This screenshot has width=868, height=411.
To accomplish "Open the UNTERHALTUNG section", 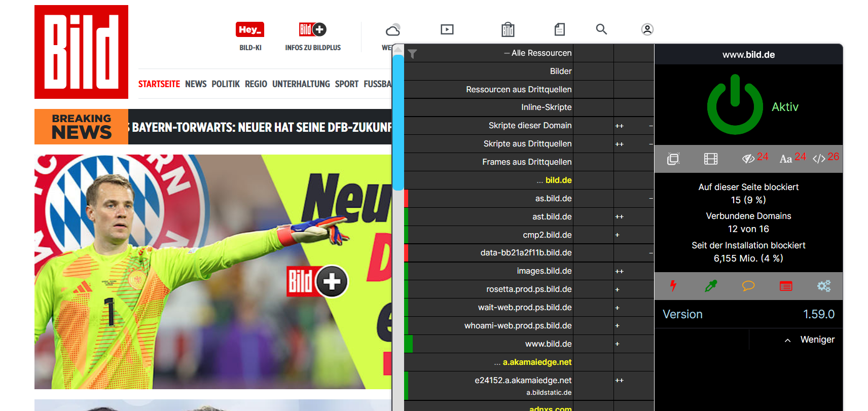I will 301,84.
